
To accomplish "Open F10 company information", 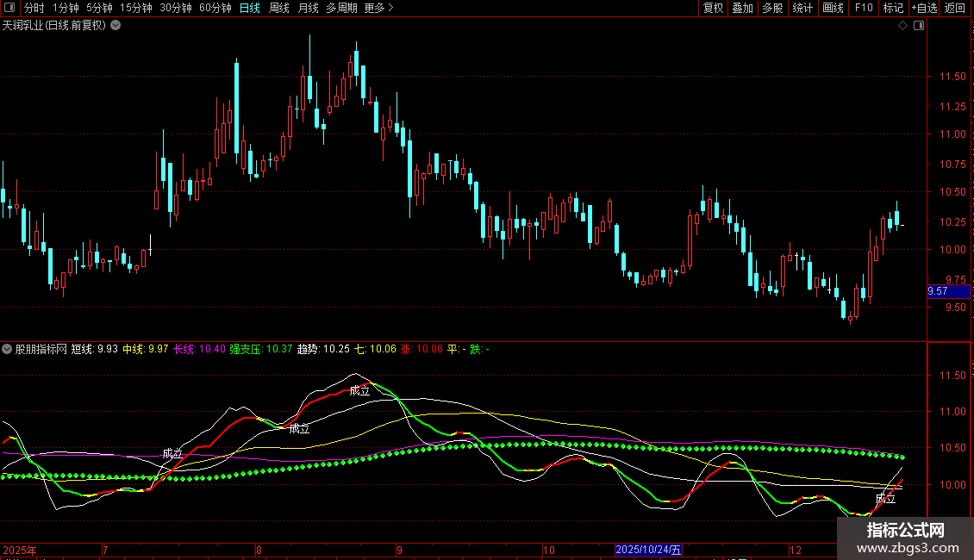I will [x=864, y=8].
